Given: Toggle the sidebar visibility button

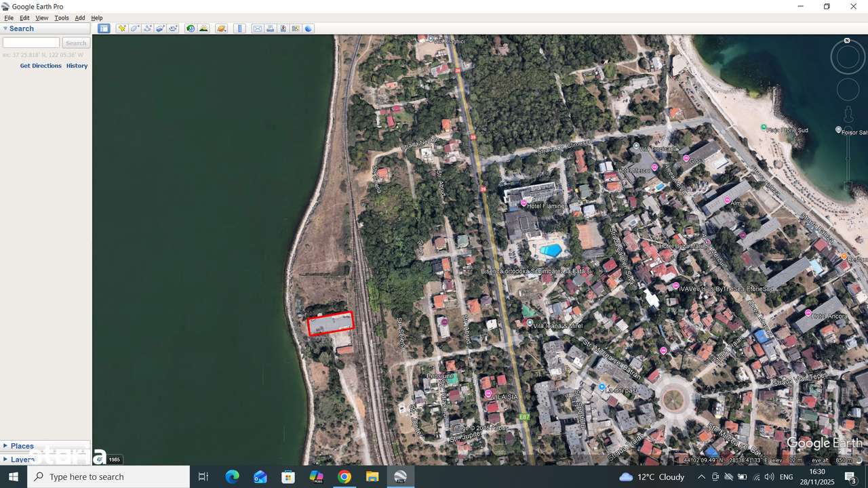Looking at the screenshot, I should click(x=104, y=28).
